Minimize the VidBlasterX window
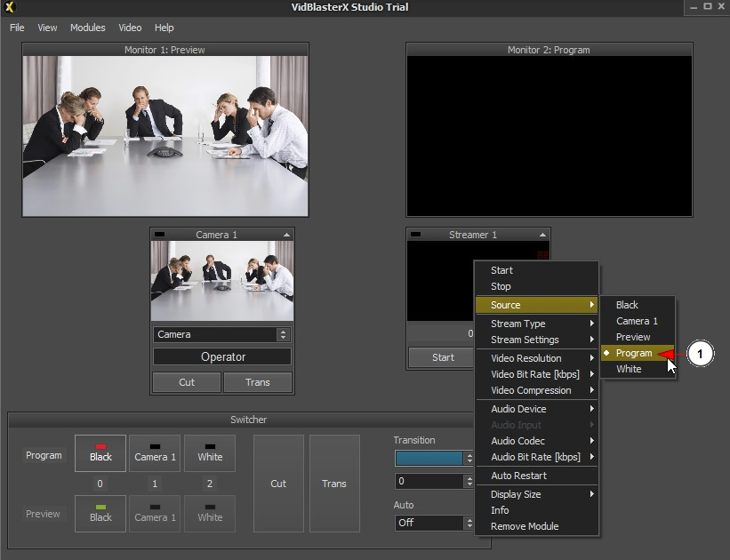 (694, 7)
